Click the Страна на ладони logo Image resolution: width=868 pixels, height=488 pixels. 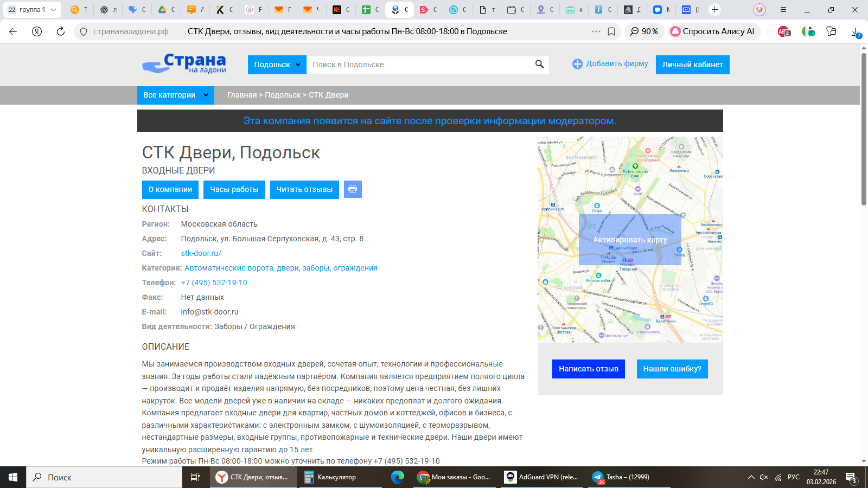tap(184, 63)
